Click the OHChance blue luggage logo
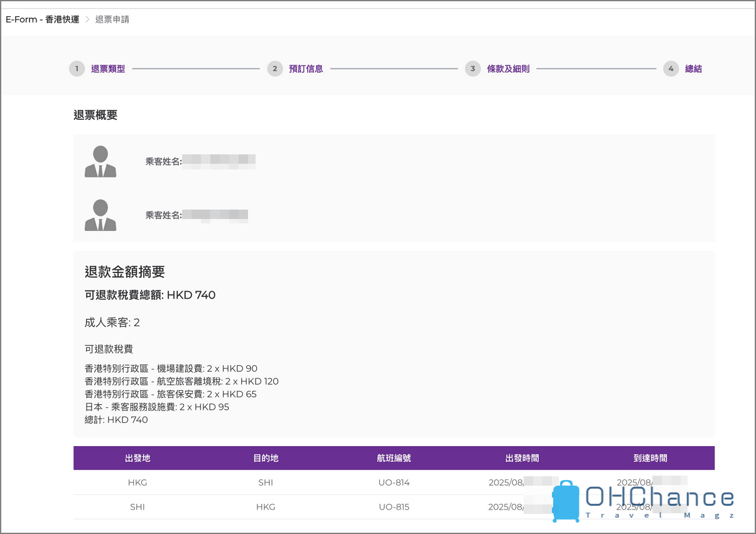This screenshot has height=534, width=756. [x=566, y=501]
